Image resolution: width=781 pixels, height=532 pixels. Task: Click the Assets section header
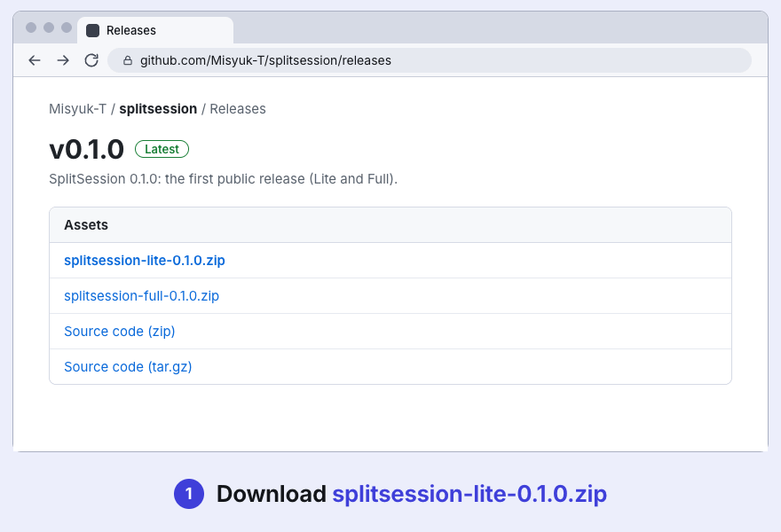click(390, 225)
